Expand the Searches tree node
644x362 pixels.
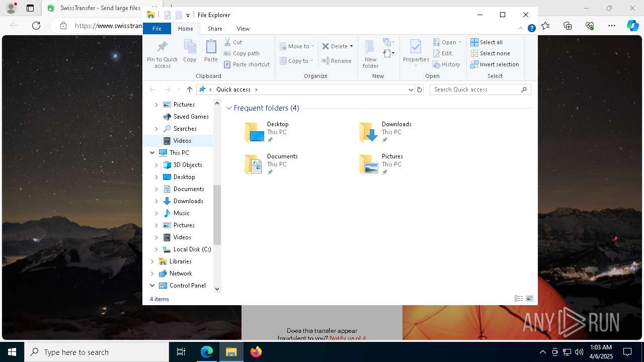tap(156, 129)
